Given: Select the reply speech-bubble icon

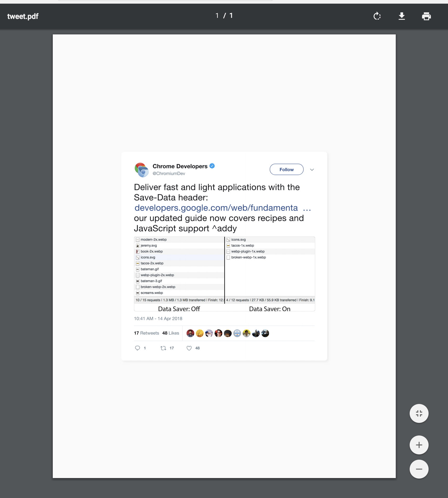Looking at the screenshot, I should coord(138,348).
